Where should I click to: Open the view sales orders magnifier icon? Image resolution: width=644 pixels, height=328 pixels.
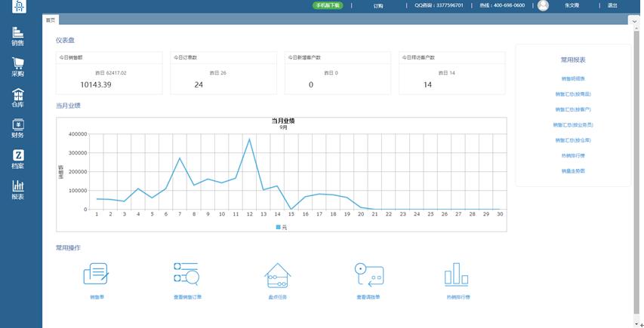pos(187,274)
